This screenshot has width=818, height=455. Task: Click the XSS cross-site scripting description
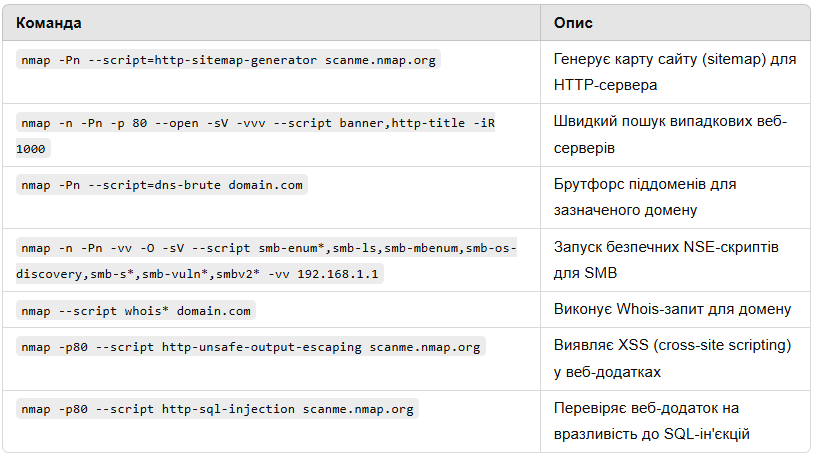point(672,359)
